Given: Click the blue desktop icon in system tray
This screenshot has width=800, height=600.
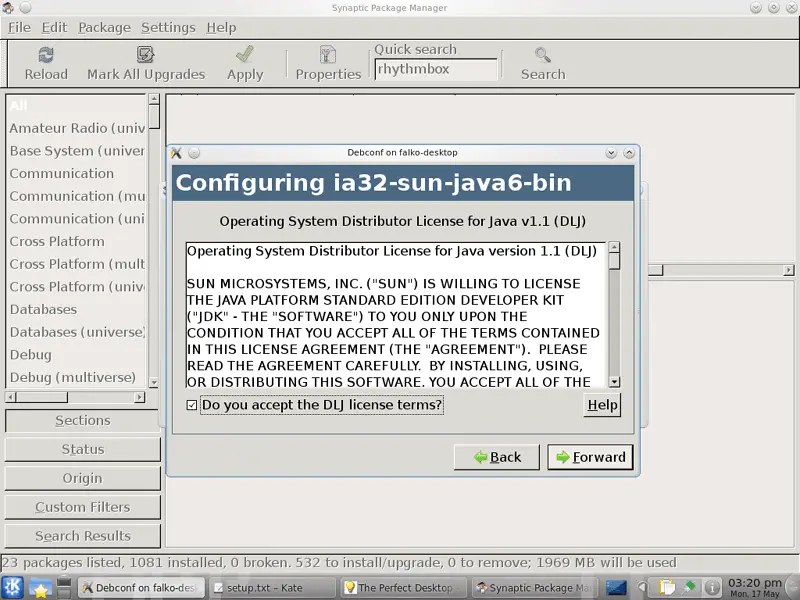Looking at the screenshot, I should (x=616, y=588).
